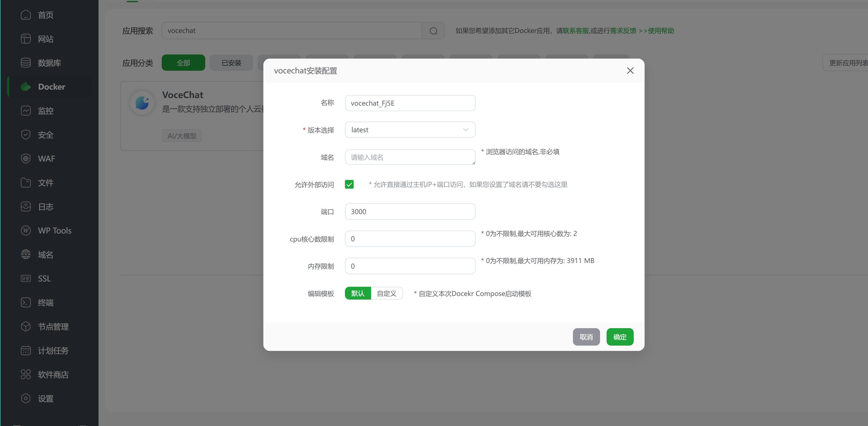The image size is (868, 426).
Task: Select the SSL certificates sidebar icon
Action: pos(26,278)
